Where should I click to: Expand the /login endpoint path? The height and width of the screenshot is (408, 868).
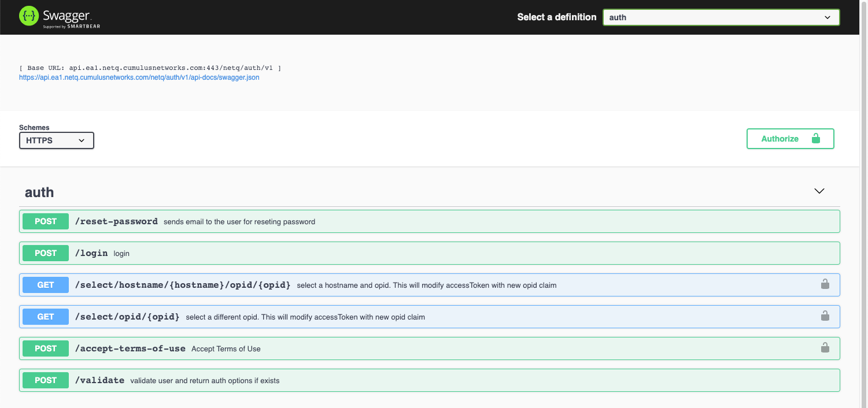click(91, 253)
